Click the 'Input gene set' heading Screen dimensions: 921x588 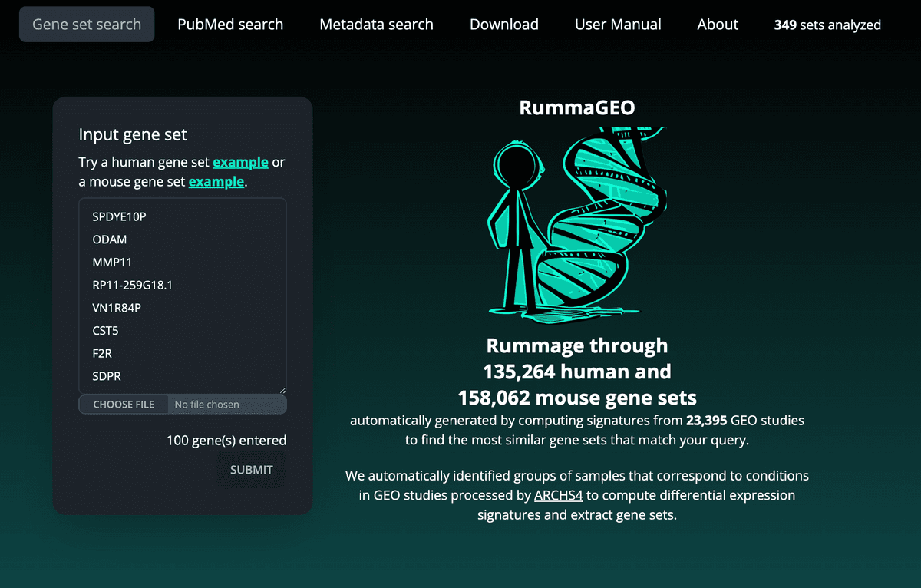133,134
